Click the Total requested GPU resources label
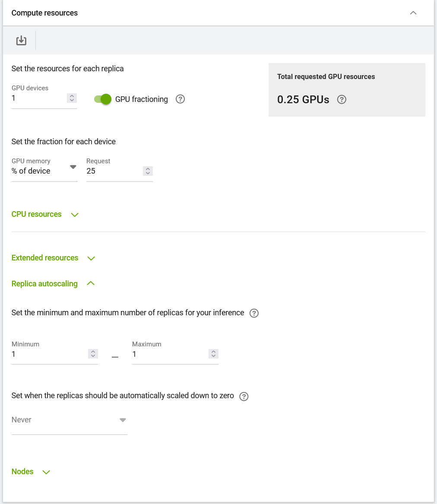 pos(326,76)
